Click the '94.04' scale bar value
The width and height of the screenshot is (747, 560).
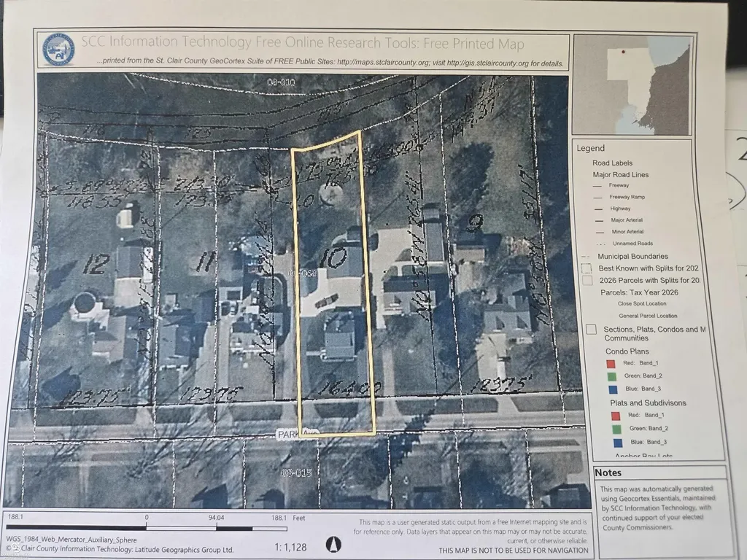pyautogui.click(x=216, y=518)
